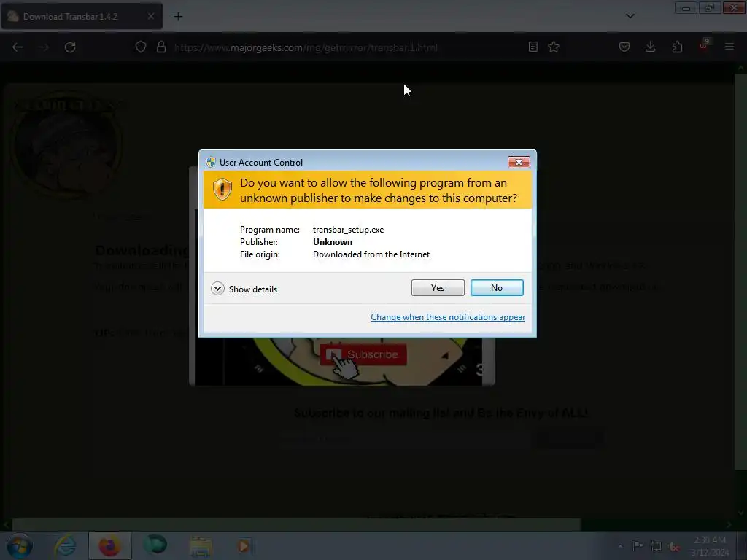Close the Download Transbar tab
747x560 pixels.
point(151,16)
